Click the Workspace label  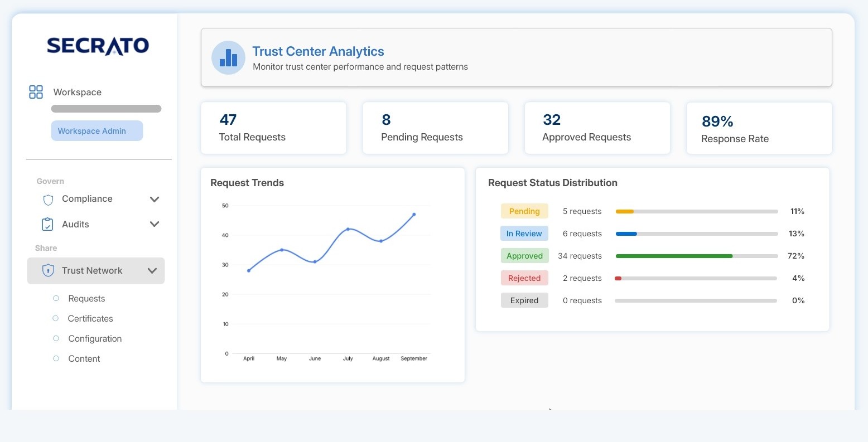pyautogui.click(x=78, y=92)
